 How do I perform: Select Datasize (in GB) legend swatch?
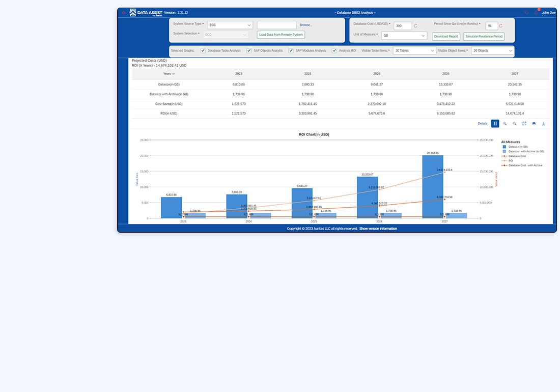point(505,147)
